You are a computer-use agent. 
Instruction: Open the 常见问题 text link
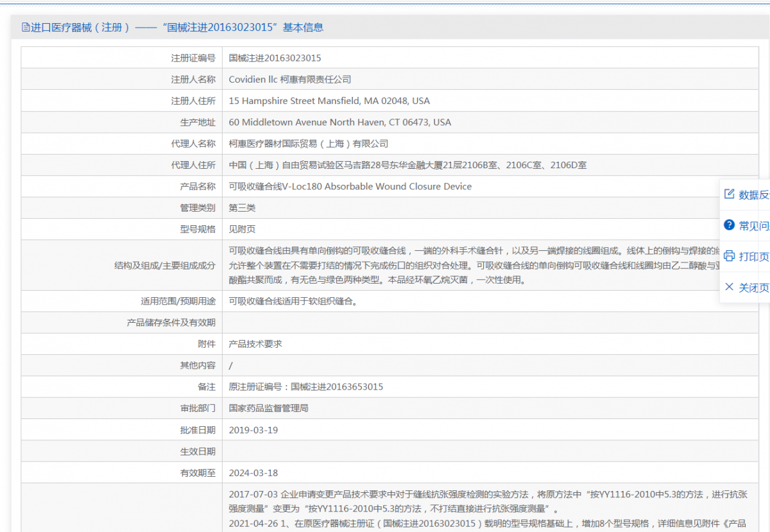754,226
